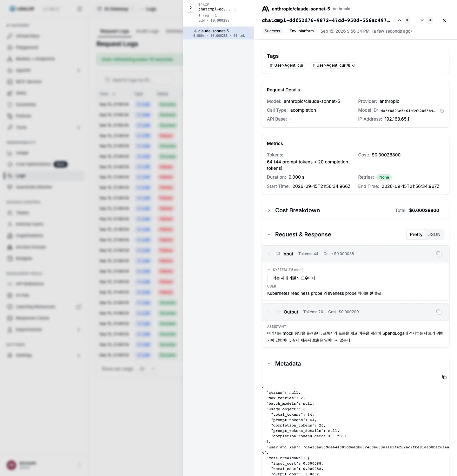The width and height of the screenshot is (457, 476).
Task: Click the request ID heading chatcmpl-ddf52d76-9872…
Action: pyautogui.click(x=326, y=20)
